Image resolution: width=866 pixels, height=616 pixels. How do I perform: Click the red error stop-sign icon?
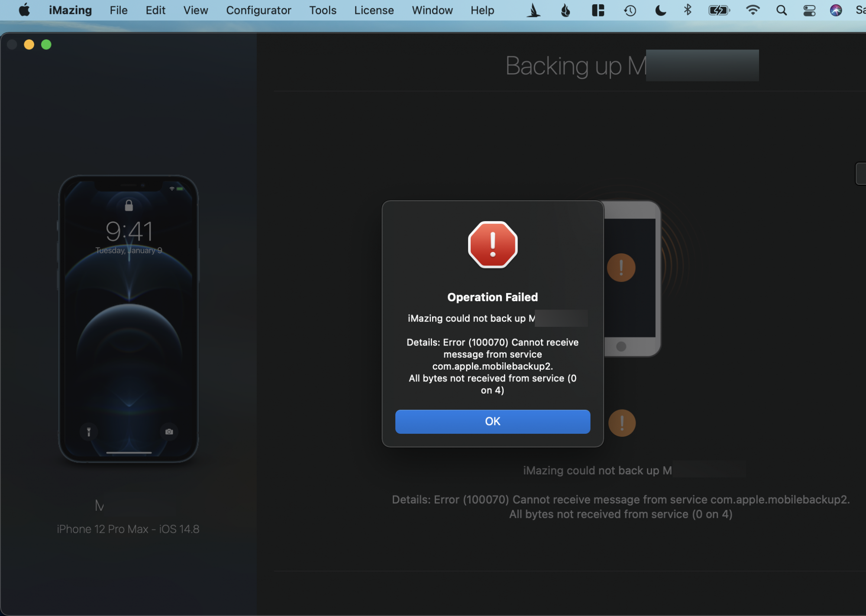(x=493, y=245)
